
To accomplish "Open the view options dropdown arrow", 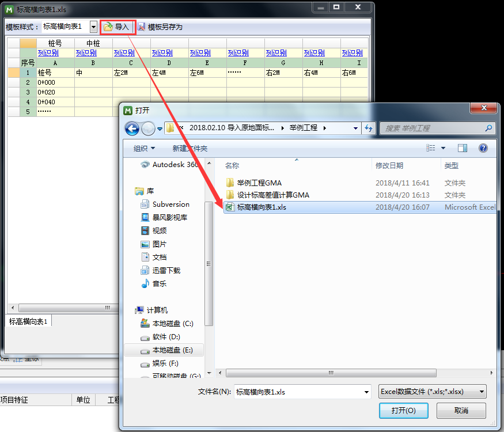I will (443, 148).
